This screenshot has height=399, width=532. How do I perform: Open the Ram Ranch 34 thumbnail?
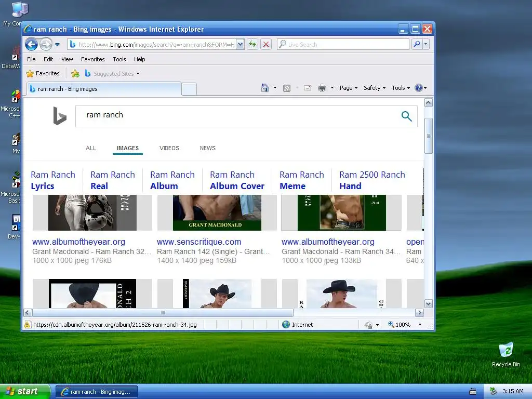pyautogui.click(x=342, y=212)
